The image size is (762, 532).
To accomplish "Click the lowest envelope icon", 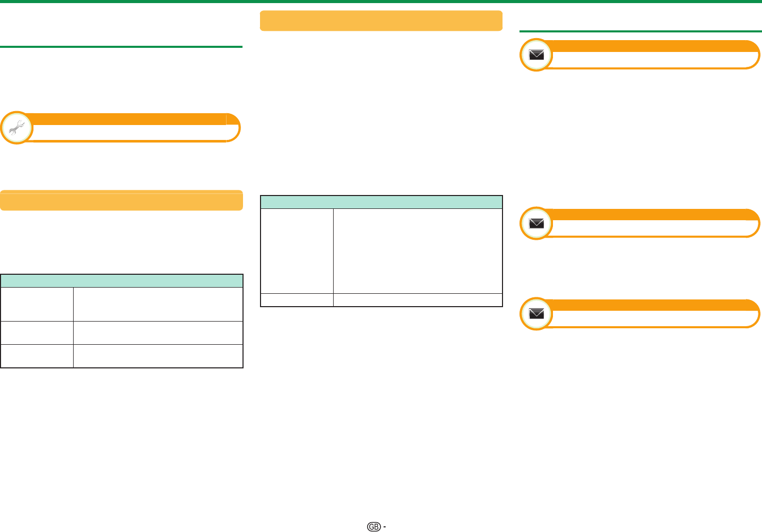I will 536,313.
